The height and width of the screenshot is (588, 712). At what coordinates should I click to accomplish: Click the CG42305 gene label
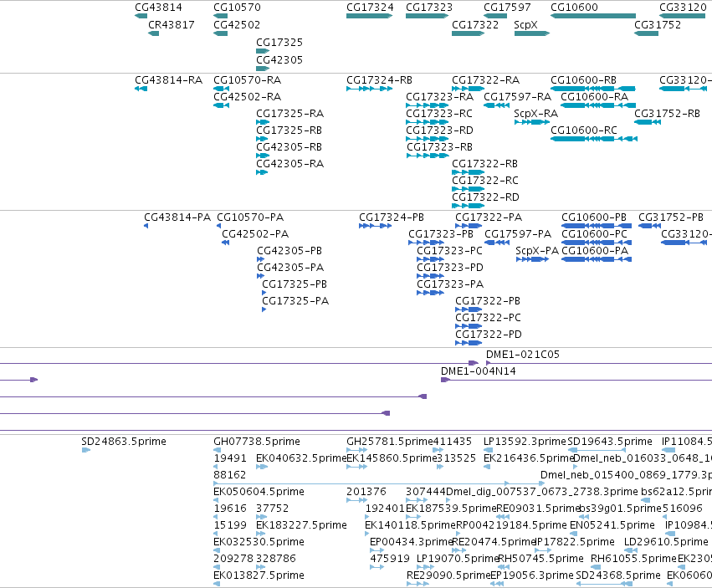pyautogui.click(x=279, y=60)
